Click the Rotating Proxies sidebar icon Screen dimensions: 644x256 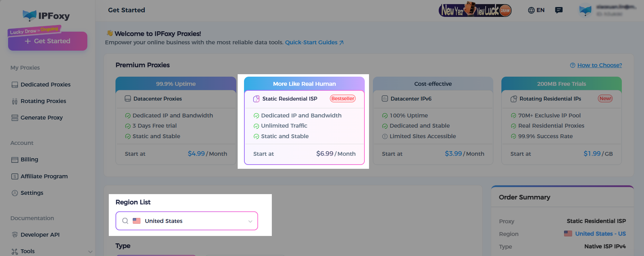point(15,101)
